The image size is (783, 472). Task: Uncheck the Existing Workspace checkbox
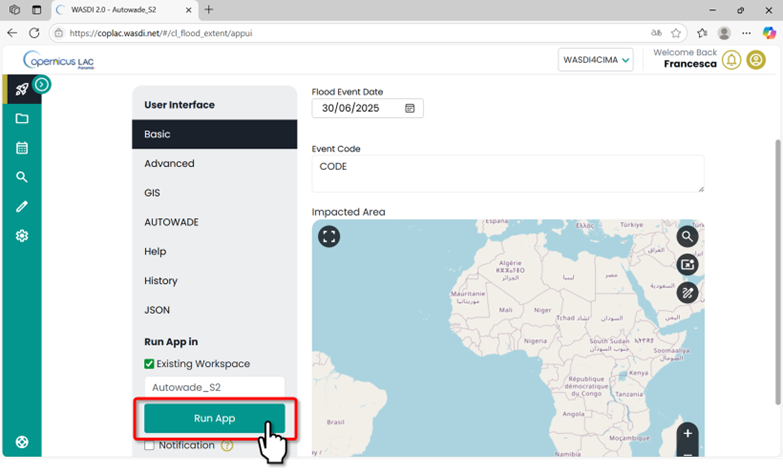tap(149, 364)
